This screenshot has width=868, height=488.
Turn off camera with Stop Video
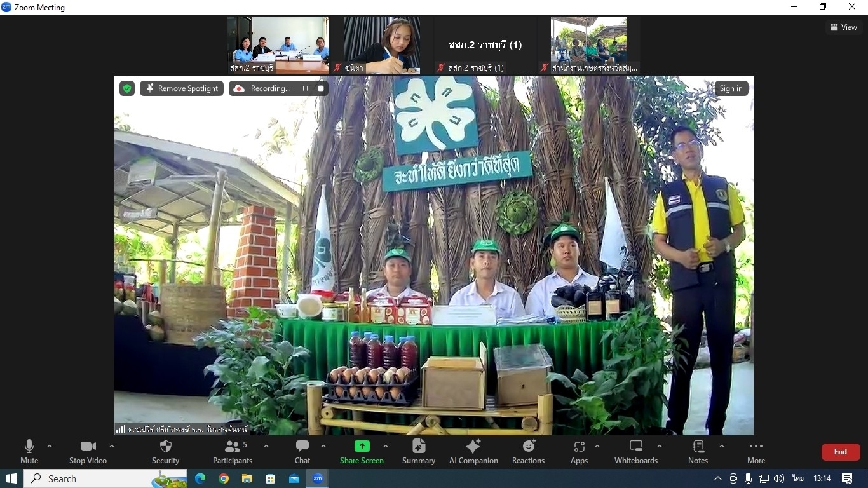click(x=88, y=452)
